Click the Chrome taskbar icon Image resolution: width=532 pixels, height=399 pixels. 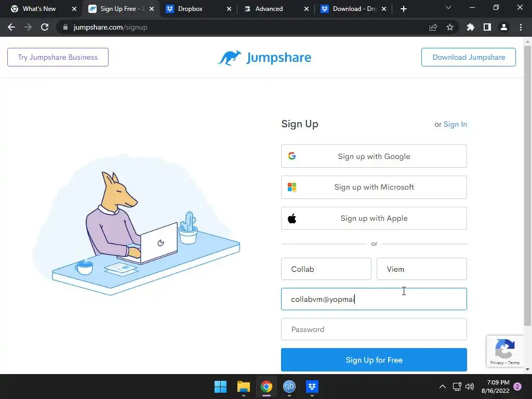[267, 387]
